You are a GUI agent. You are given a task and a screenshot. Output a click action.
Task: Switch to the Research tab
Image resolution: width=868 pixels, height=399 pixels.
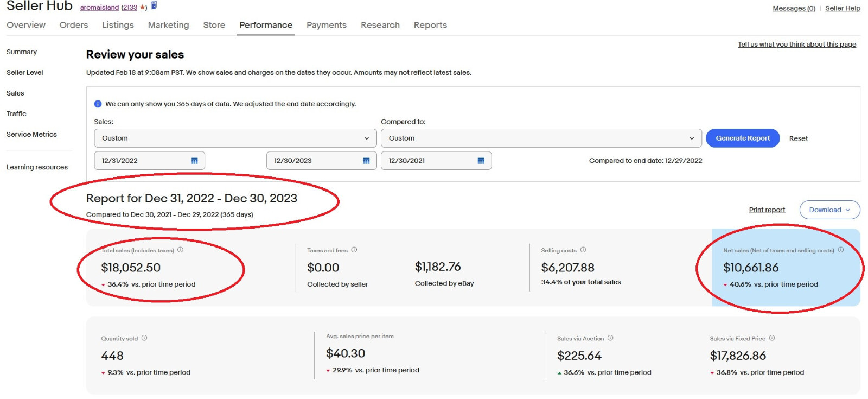click(380, 25)
